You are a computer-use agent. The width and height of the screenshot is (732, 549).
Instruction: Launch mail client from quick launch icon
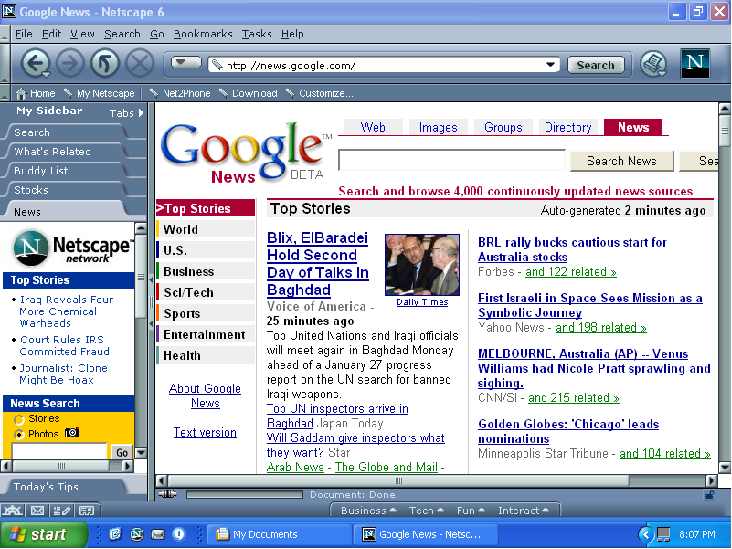click(158, 534)
